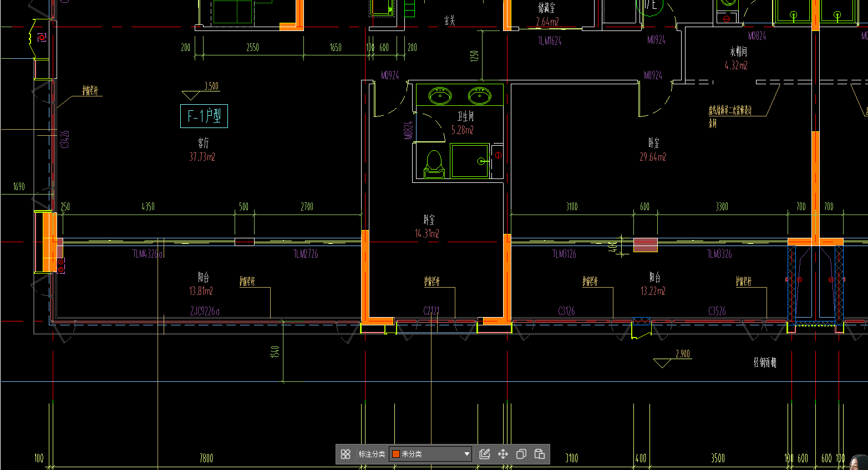
Task: Click the TLM3126 door tag
Action: 564,254
